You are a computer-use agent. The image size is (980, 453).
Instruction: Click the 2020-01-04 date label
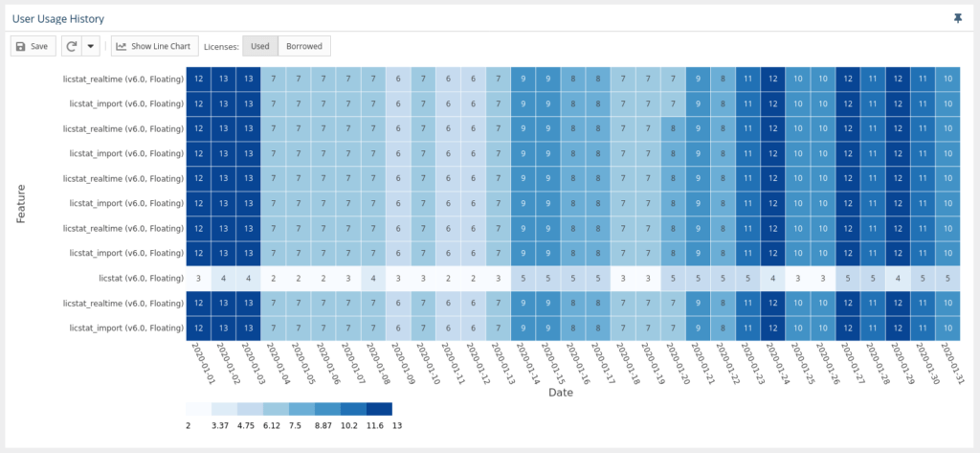pyautogui.click(x=278, y=362)
